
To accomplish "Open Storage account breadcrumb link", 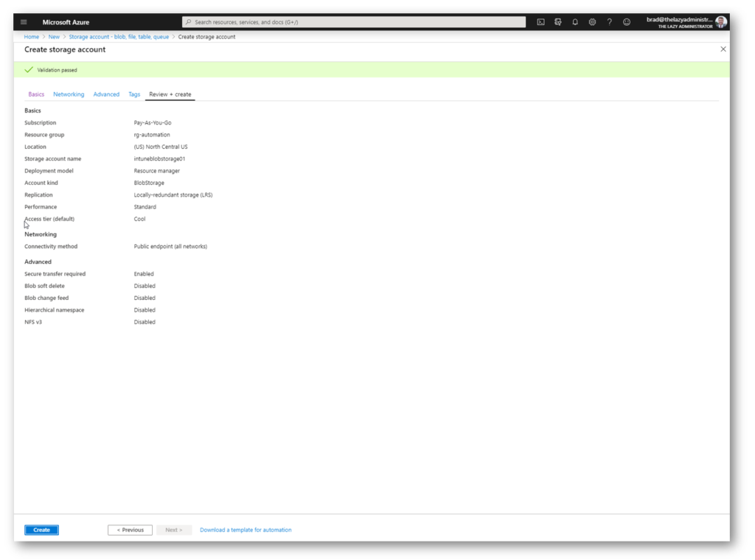I will [119, 37].
